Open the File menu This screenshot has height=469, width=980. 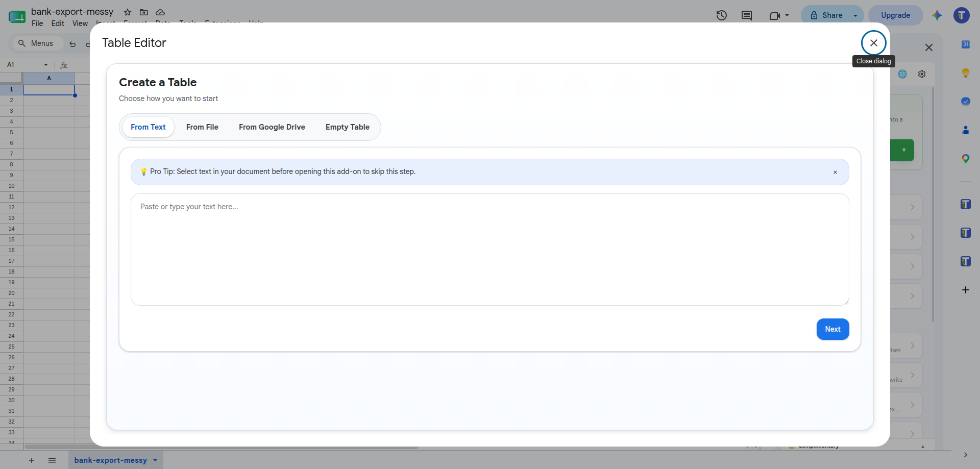(x=37, y=23)
